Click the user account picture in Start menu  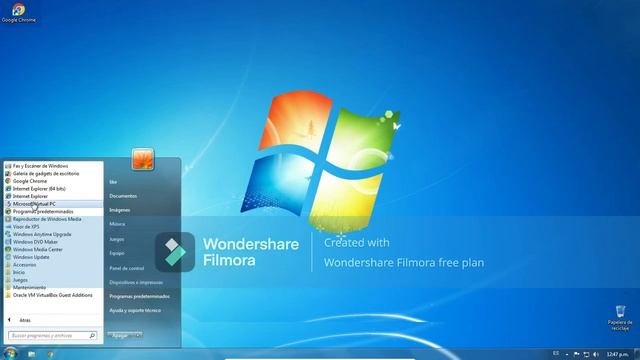(x=142, y=159)
